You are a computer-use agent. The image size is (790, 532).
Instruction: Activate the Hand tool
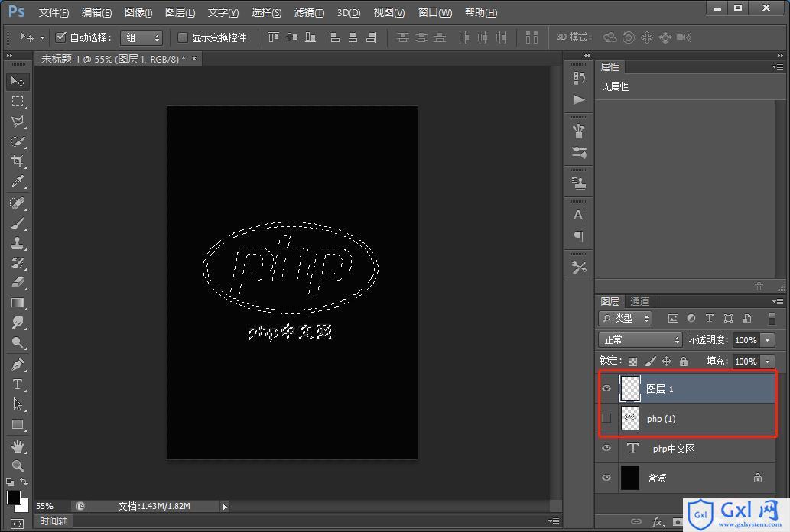(18, 446)
